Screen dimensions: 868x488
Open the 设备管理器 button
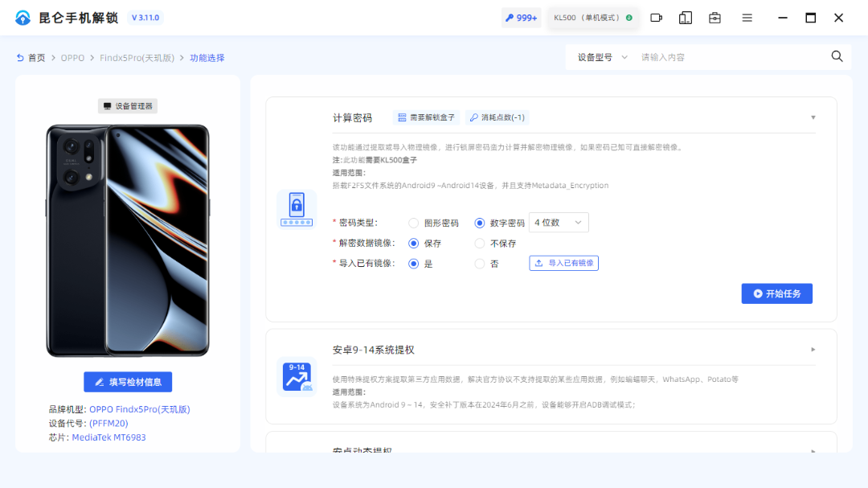tap(128, 106)
